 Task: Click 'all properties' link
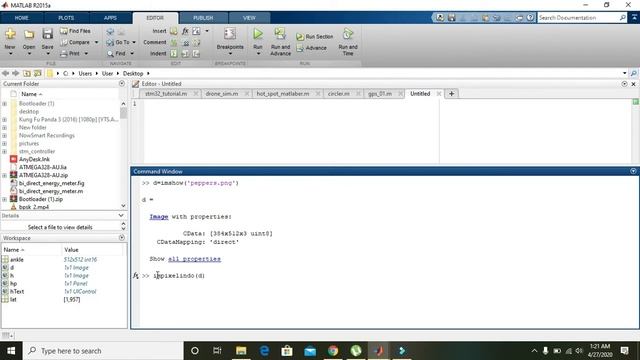(194, 259)
